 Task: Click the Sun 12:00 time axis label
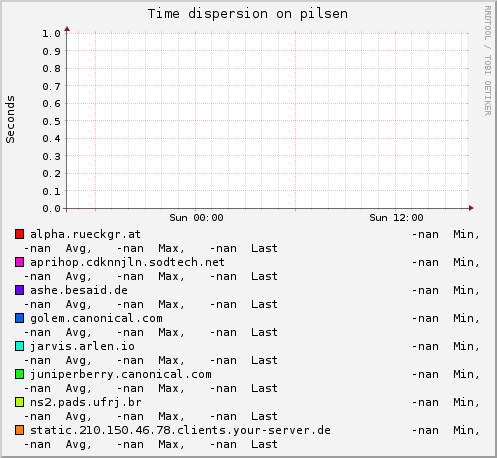pos(396,218)
